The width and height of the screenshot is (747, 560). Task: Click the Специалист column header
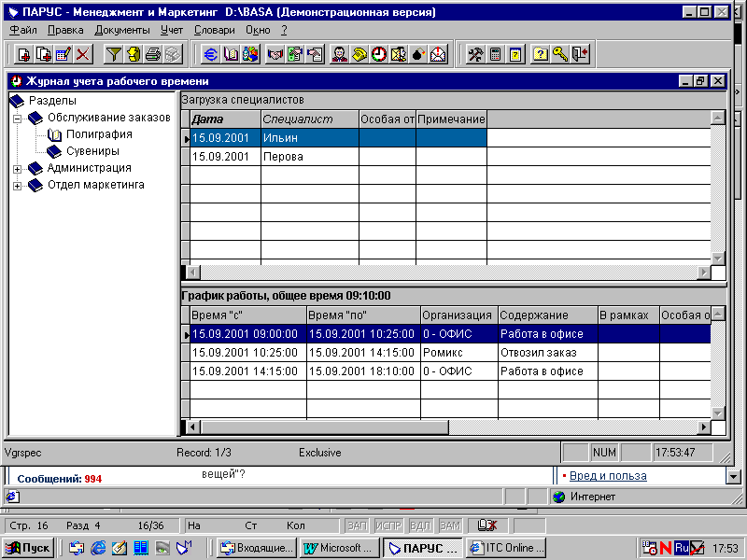[310, 119]
